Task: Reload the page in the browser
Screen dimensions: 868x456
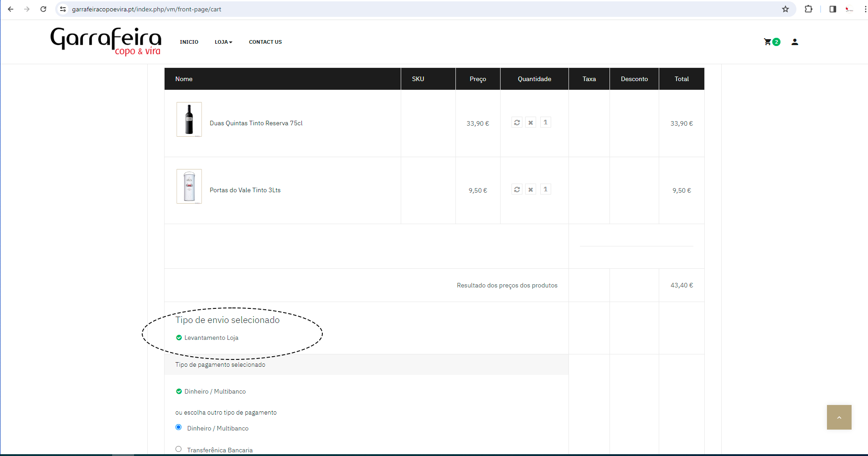Action: 43,9
